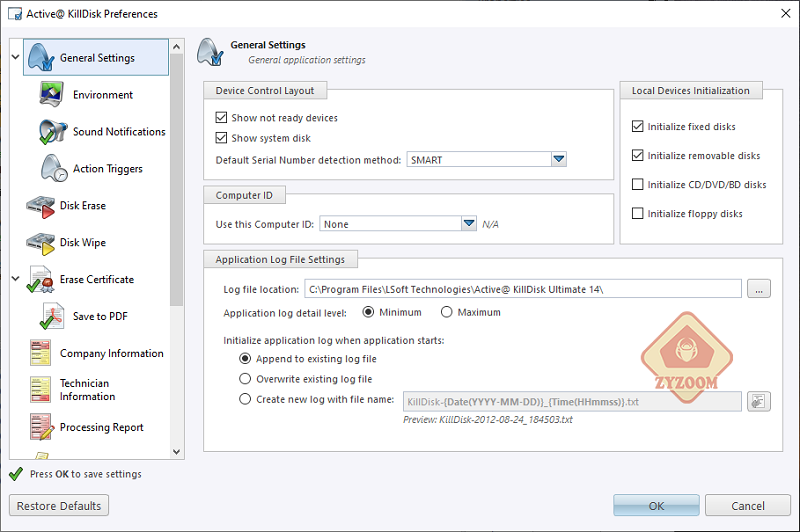Click the log file location path field

pyautogui.click(x=523, y=289)
